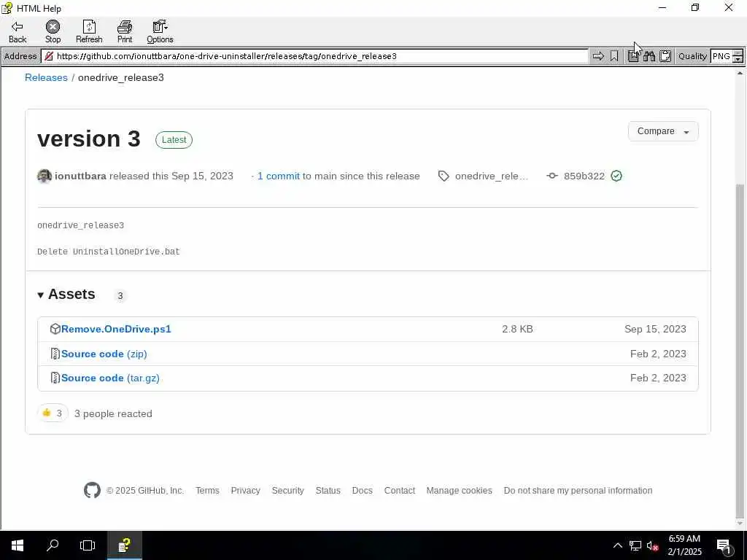Click the network tray icon
Viewport: 747px width, 560px height.
tap(635, 545)
